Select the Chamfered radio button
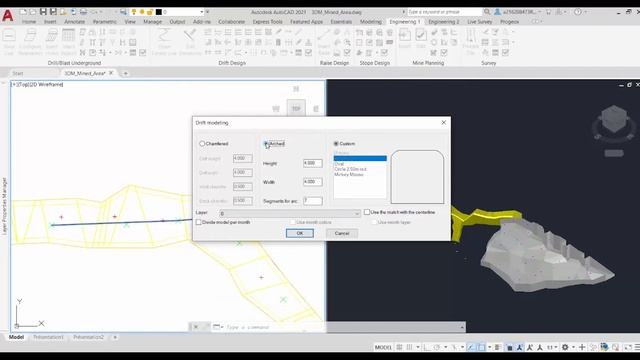 tap(202, 144)
